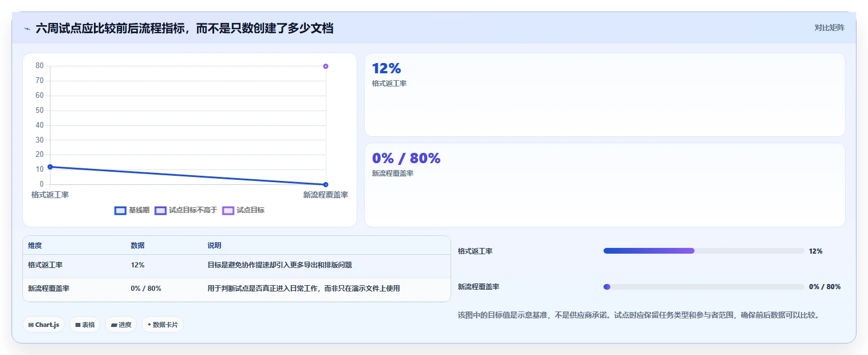Screen dimensions: 868x355
Task: Click the 数据 column header
Action: point(137,246)
